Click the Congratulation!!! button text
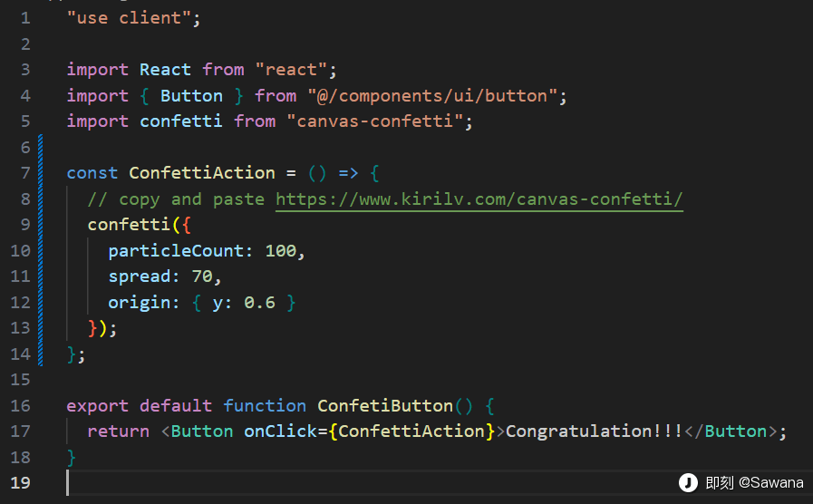The width and height of the screenshot is (813, 504). pyautogui.click(x=594, y=431)
